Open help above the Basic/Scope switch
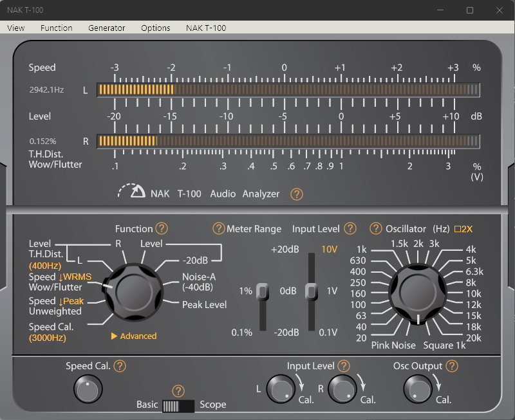Screen dimensions: 515x420 tap(178, 391)
